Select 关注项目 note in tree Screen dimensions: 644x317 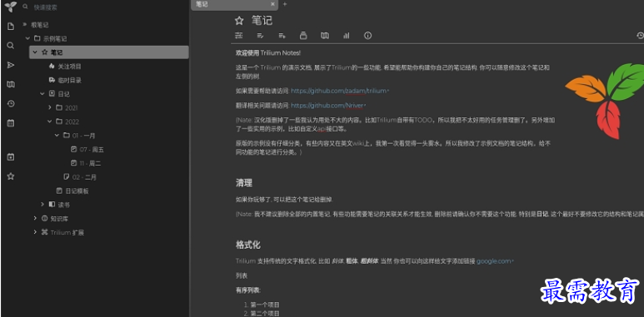point(69,66)
